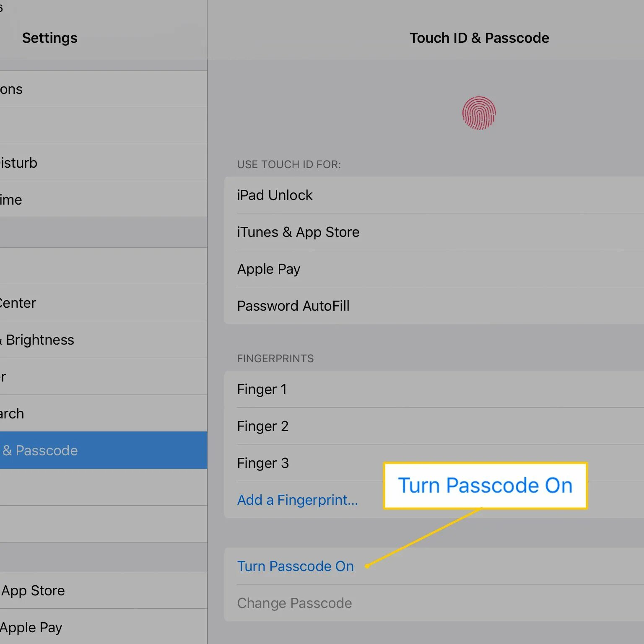This screenshot has width=644, height=644.
Task: Open Do Not Disturb in sidebar
Action: pyautogui.click(x=19, y=163)
